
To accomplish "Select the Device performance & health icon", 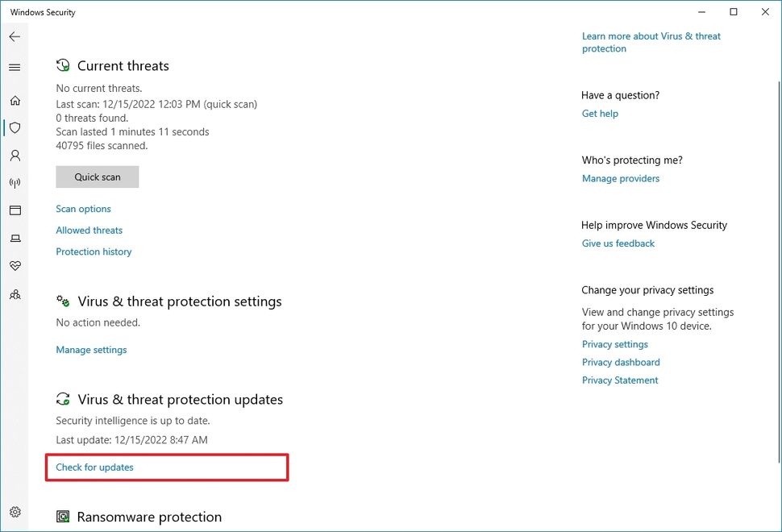I will (15, 265).
